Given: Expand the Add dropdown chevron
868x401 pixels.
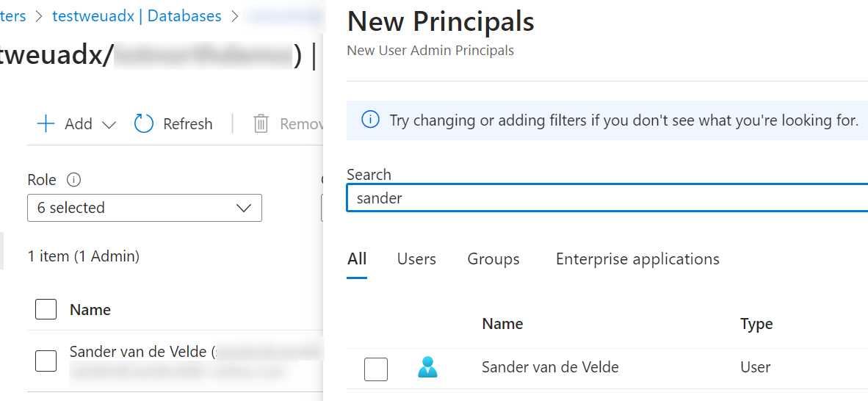Looking at the screenshot, I should coord(109,124).
